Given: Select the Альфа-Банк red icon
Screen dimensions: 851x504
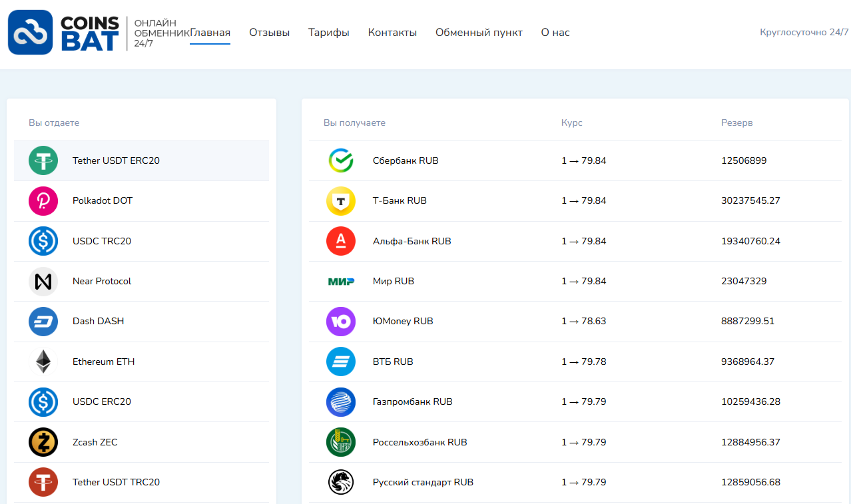Looking at the screenshot, I should tap(341, 241).
